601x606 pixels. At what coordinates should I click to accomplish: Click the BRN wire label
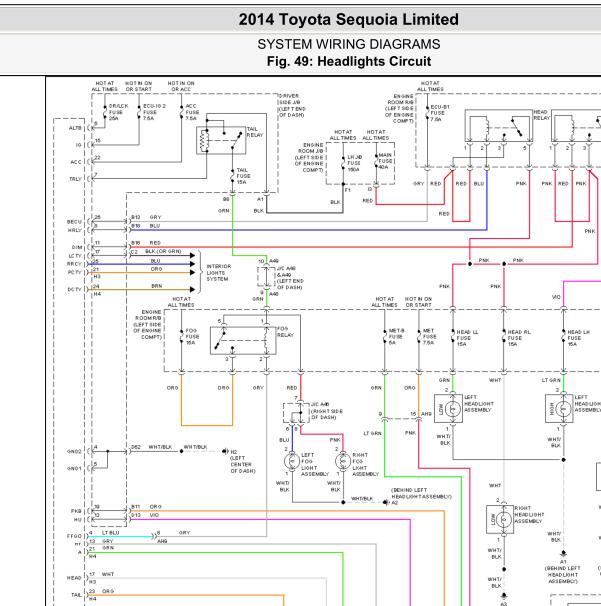pyautogui.click(x=157, y=286)
